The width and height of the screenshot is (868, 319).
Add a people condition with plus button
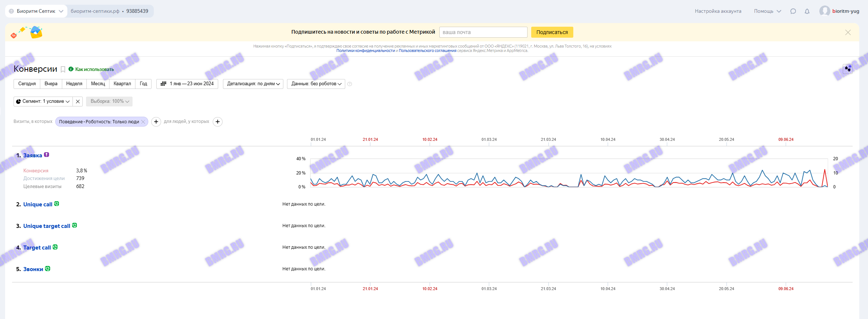pos(217,122)
